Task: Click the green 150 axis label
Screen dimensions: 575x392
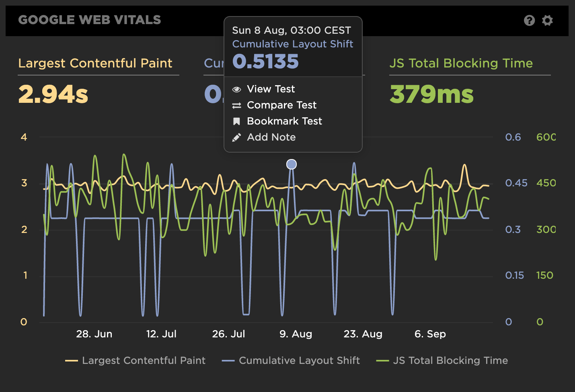Action: 545,276
